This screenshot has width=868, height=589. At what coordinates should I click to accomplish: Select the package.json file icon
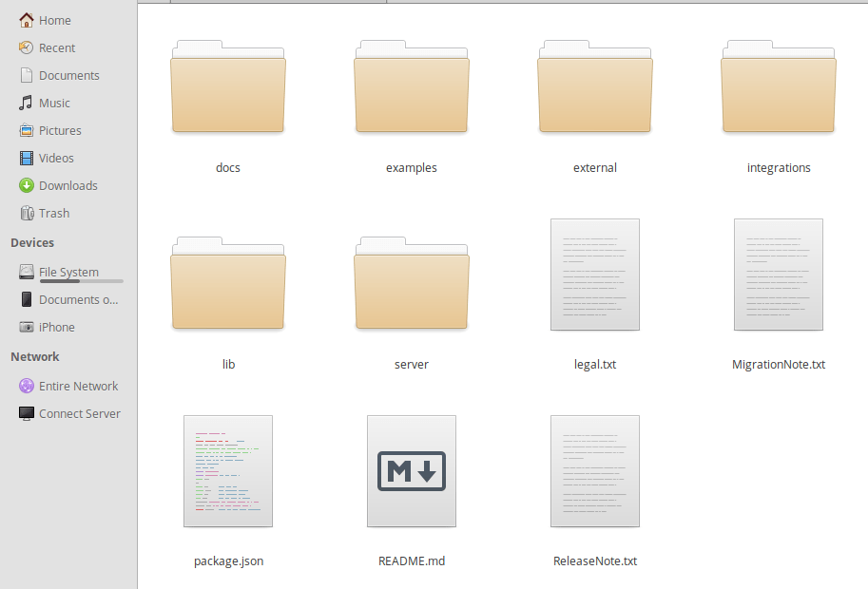click(228, 471)
